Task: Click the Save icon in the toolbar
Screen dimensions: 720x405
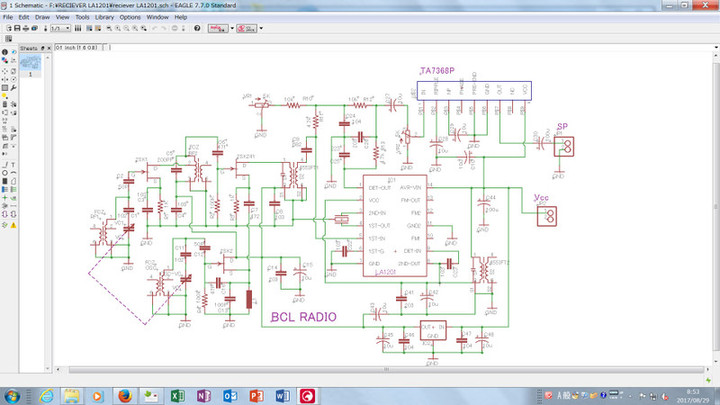Action: (16, 29)
